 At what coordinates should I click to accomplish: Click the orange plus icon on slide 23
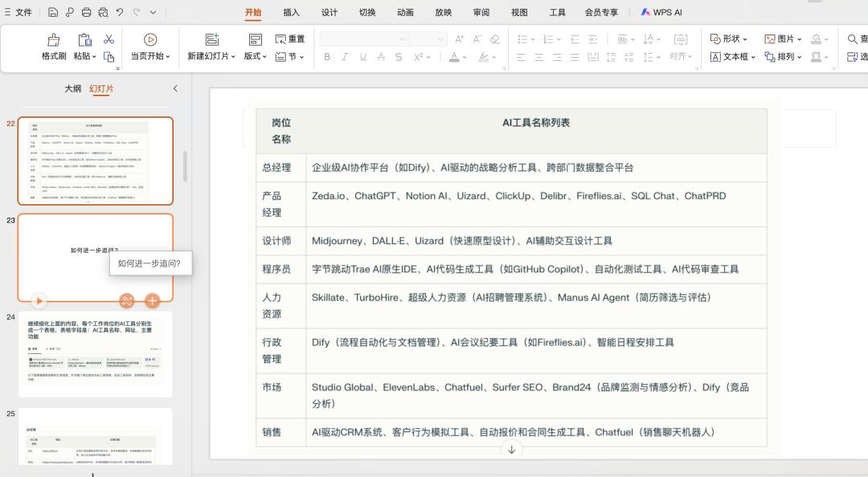tap(152, 301)
